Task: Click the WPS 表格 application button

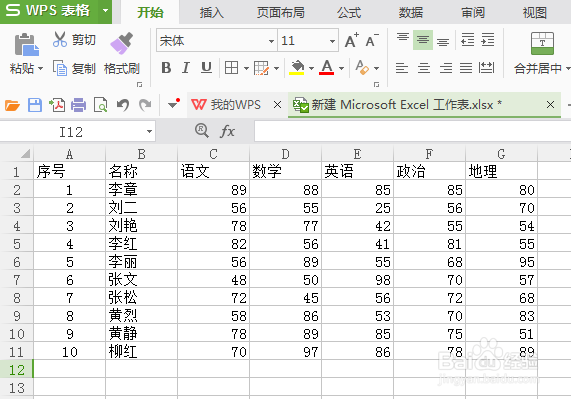Action: (48, 10)
